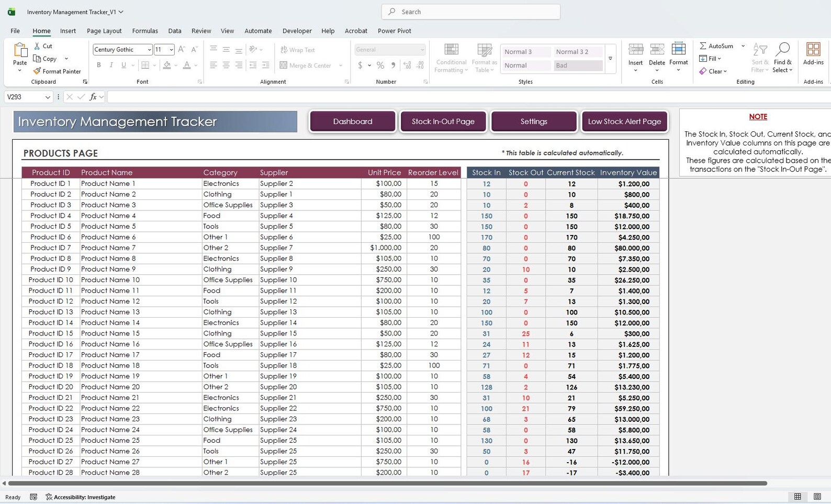Open Find & Select magnifier
Viewport: 831px width, 504px height.
pos(782,50)
